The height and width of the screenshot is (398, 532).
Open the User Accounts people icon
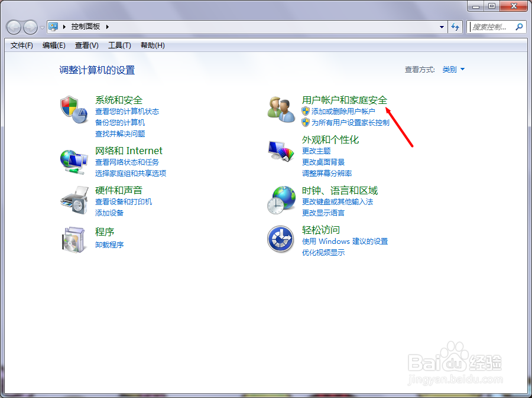pyautogui.click(x=281, y=109)
